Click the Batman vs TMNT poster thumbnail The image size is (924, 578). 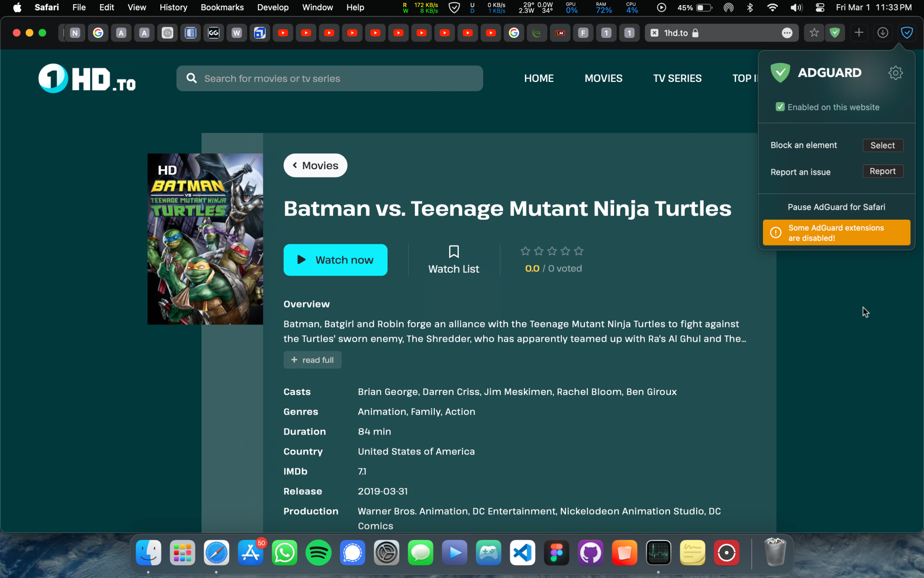[x=205, y=239]
